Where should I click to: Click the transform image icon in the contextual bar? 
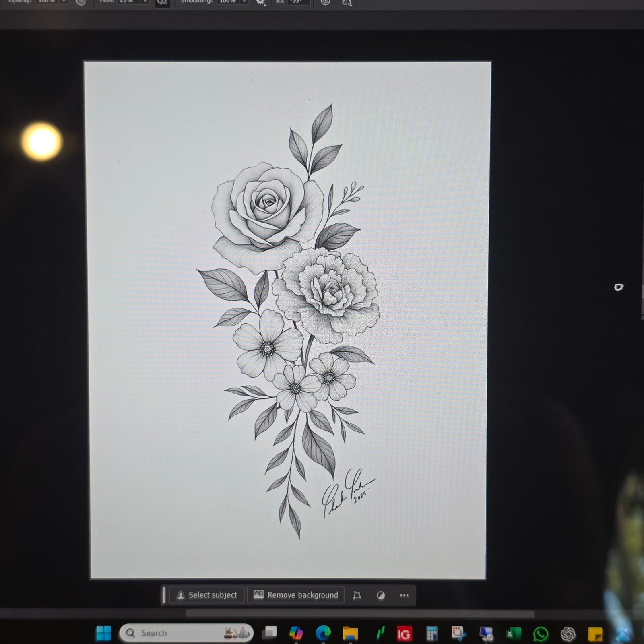point(357,595)
